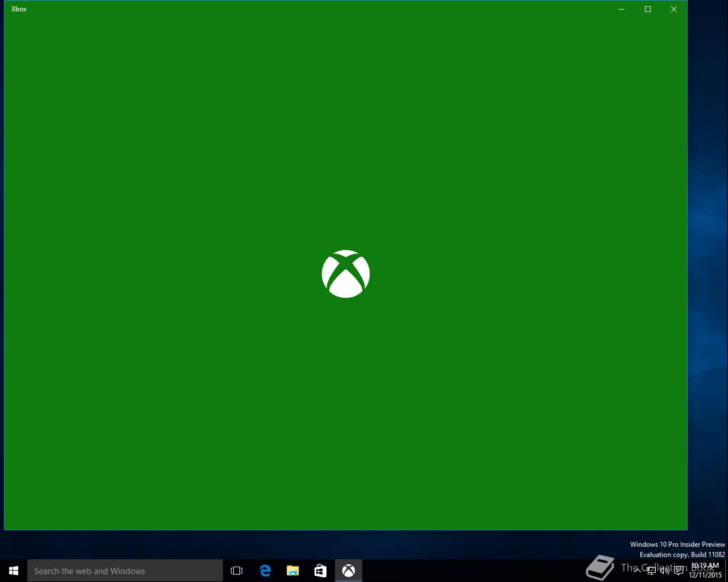
Task: Open the clock and date flyout
Action: [x=705, y=571]
